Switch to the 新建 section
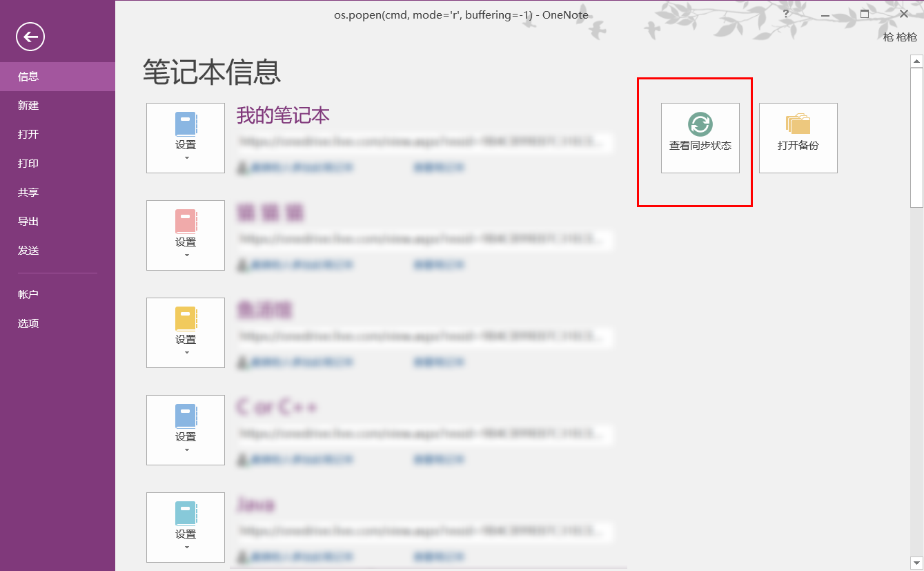 pyautogui.click(x=28, y=105)
